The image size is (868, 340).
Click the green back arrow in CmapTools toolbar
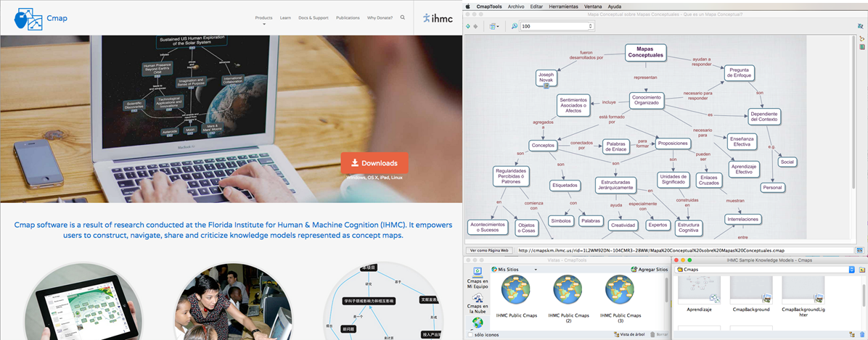(x=469, y=26)
